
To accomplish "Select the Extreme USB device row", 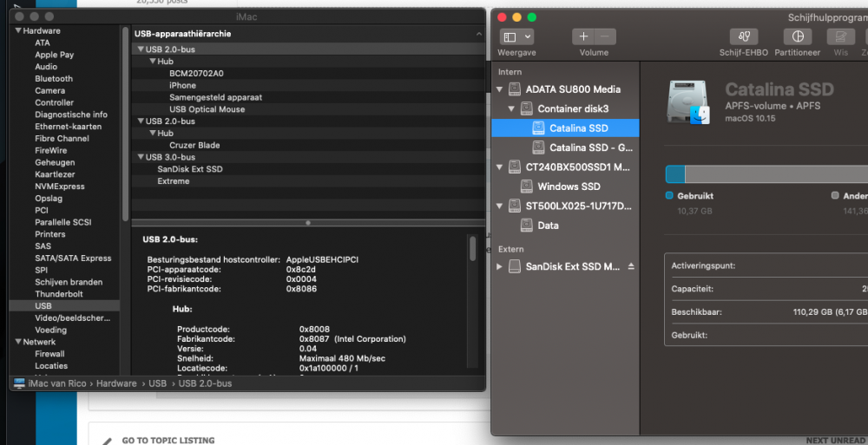I will point(308,181).
